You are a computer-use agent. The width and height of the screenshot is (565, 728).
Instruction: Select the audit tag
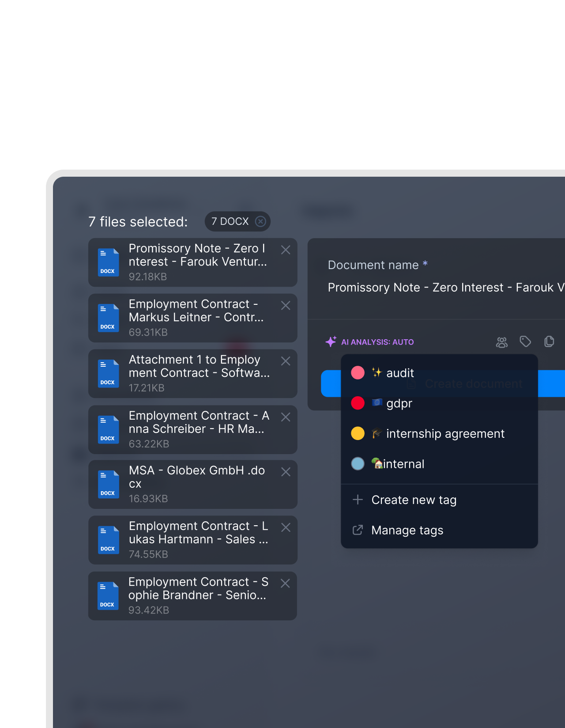(x=439, y=373)
